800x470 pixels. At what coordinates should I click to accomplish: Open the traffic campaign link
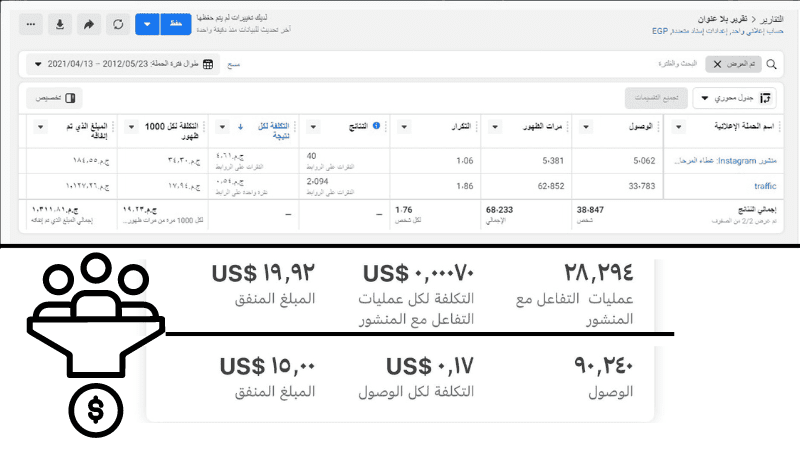pos(765,186)
